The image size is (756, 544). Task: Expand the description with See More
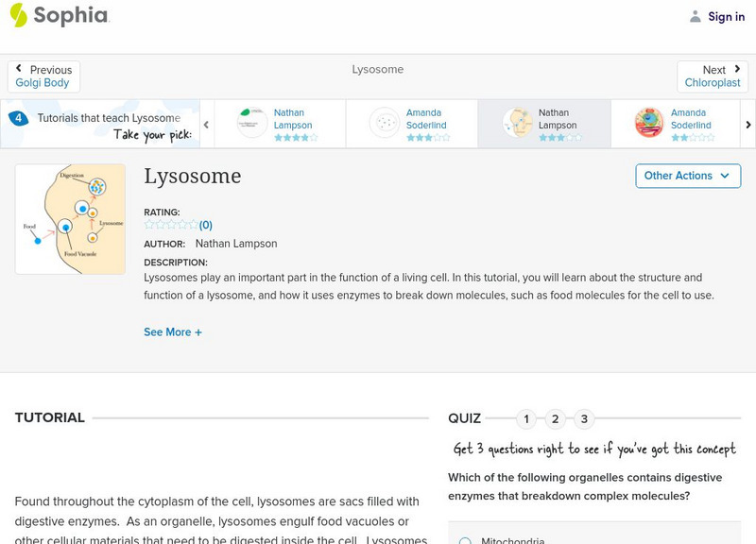[x=173, y=331]
